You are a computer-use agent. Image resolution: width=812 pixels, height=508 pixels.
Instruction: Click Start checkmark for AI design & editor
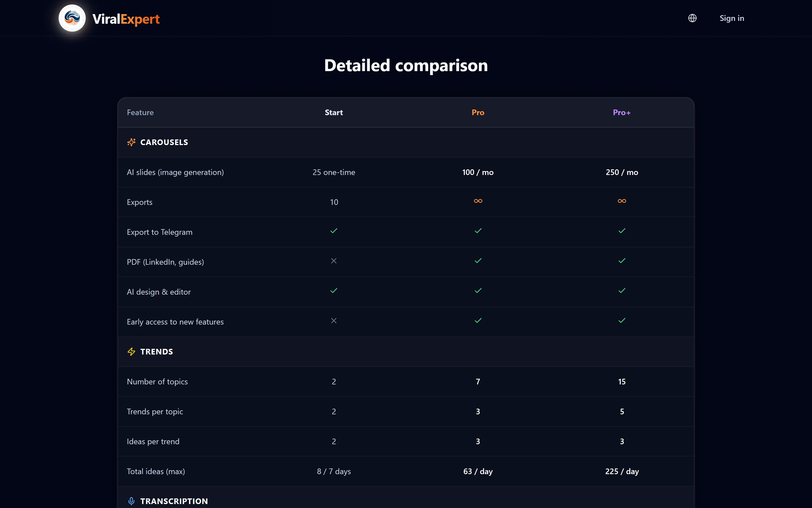(334, 291)
